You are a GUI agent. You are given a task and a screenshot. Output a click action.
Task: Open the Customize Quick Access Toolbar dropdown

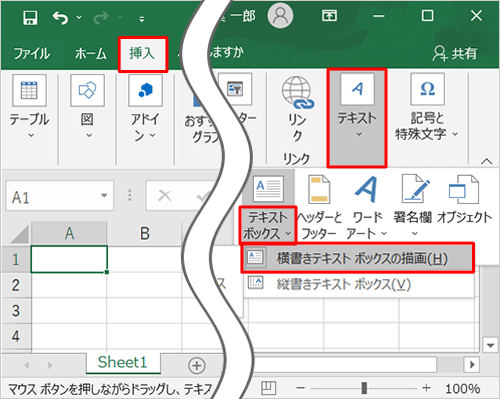pos(142,19)
